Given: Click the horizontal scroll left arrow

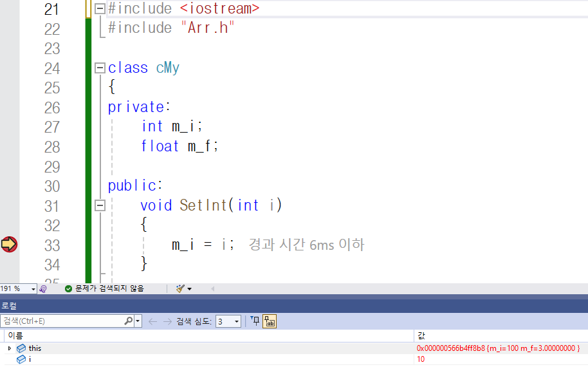Looking at the screenshot, I should [213, 288].
